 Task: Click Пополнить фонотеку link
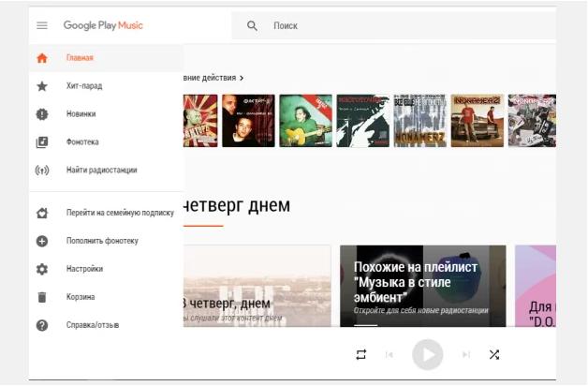tap(102, 241)
